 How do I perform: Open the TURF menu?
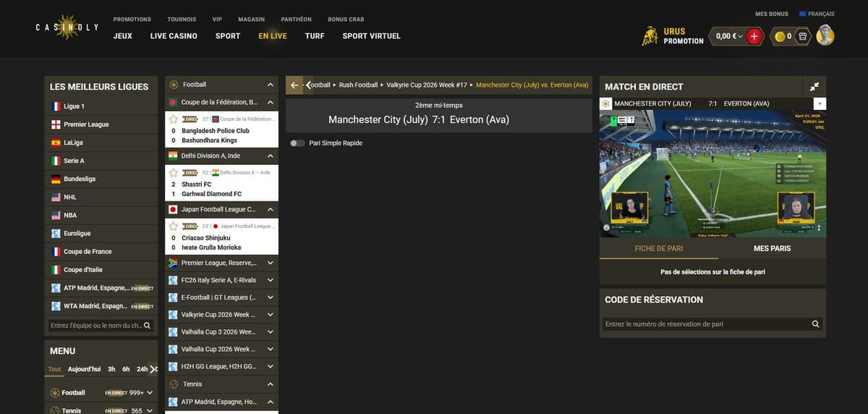pos(315,35)
